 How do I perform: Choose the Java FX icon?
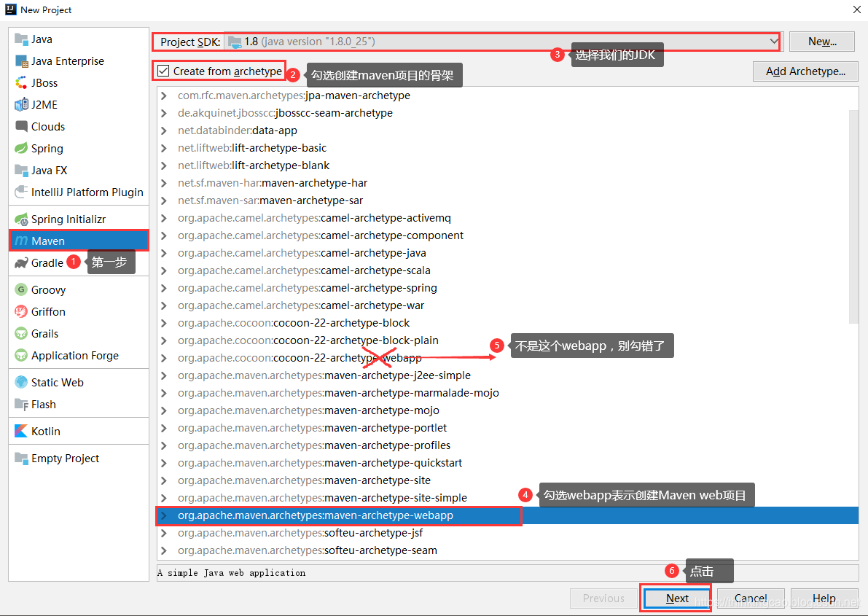click(x=21, y=171)
